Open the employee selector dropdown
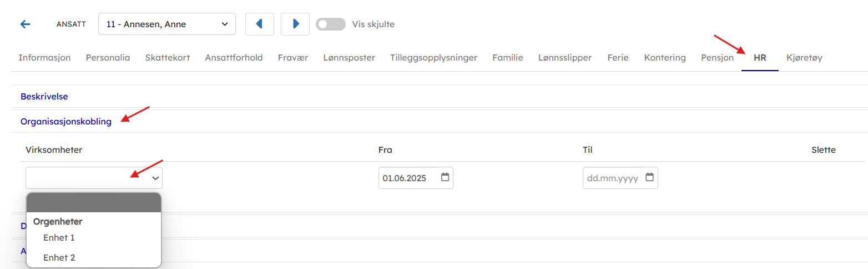The width and height of the screenshot is (868, 269). 166,24
